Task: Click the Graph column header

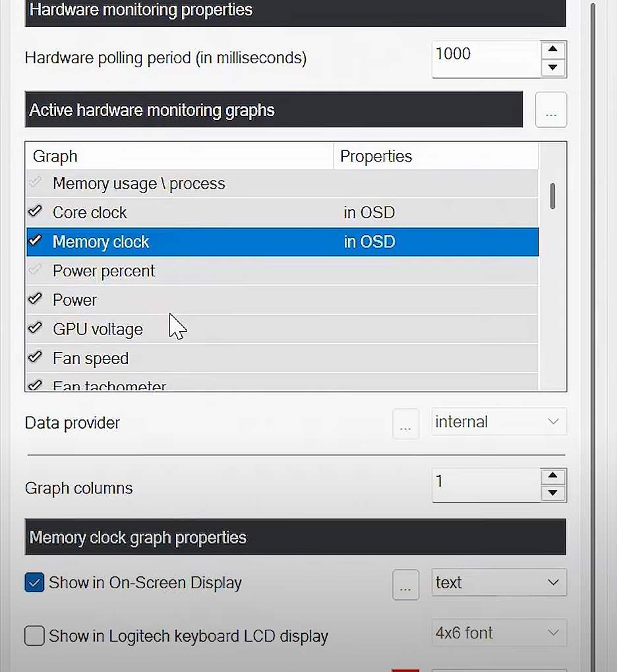Action: (x=55, y=156)
